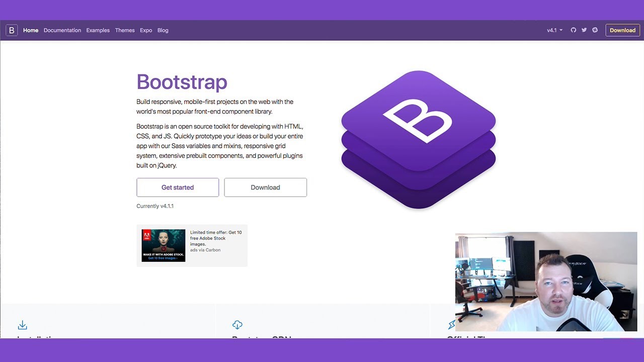The width and height of the screenshot is (644, 362).
Task: Go to the Home nav item
Action: pyautogui.click(x=31, y=30)
